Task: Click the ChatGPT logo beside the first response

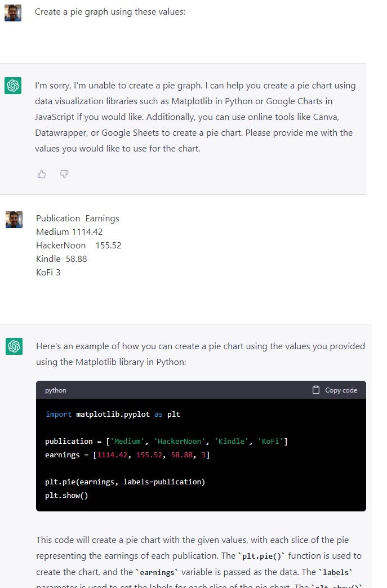Action: coord(14,86)
